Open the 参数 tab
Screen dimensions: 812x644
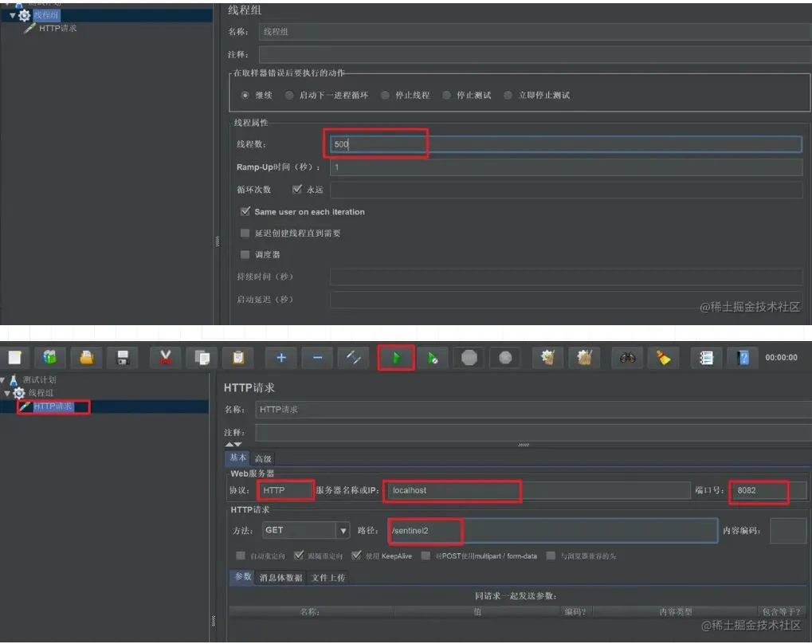click(243, 577)
